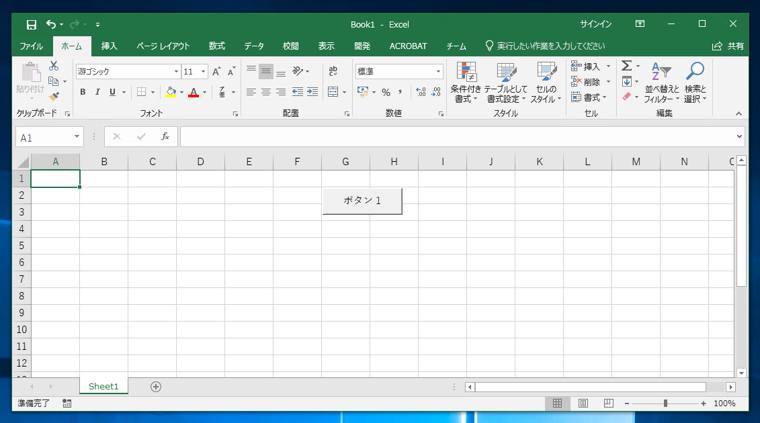This screenshot has height=423, width=760.
Task: Align text to middle vertically
Action: [266, 71]
